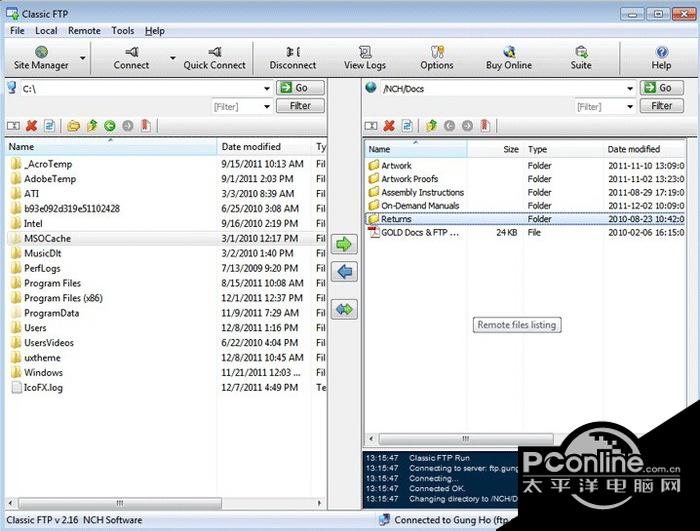Click the synchronize double-arrow button
The width and height of the screenshot is (700, 531).
pyautogui.click(x=344, y=309)
